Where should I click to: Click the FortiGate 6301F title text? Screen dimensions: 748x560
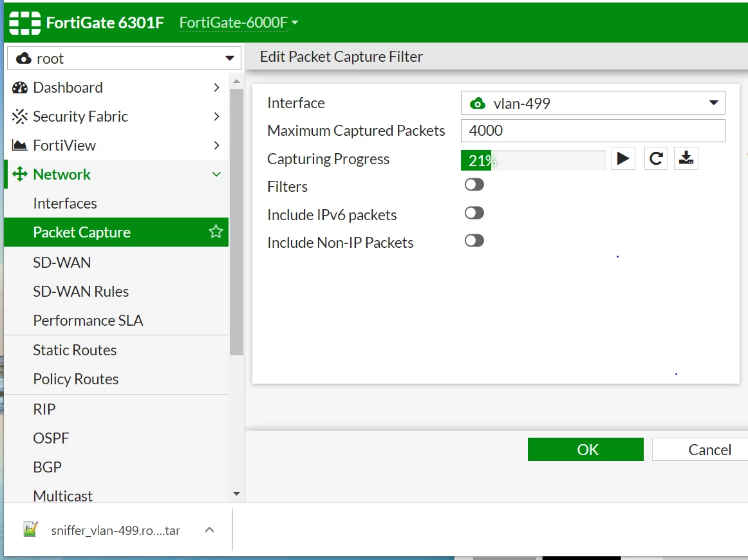click(105, 23)
